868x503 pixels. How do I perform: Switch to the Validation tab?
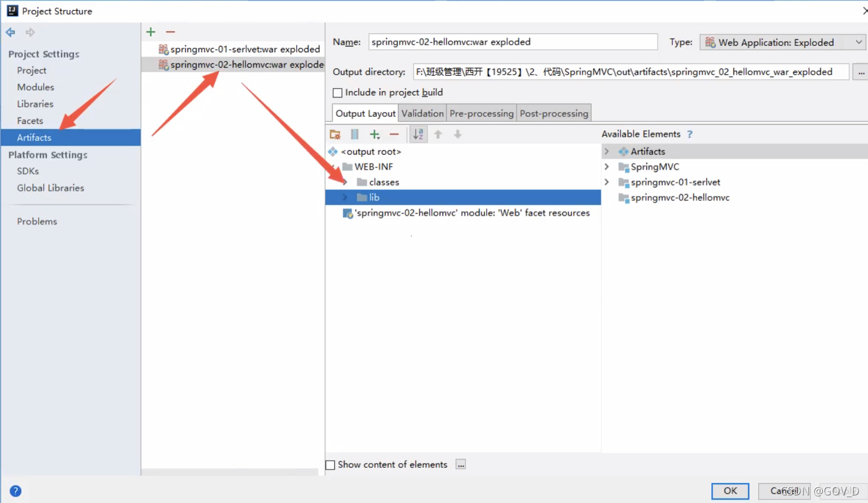pos(423,113)
